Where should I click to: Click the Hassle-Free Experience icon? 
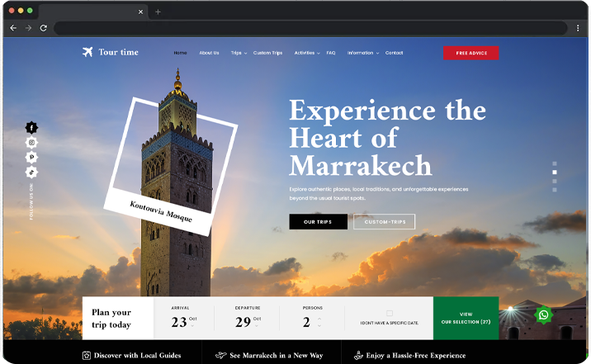(x=358, y=355)
